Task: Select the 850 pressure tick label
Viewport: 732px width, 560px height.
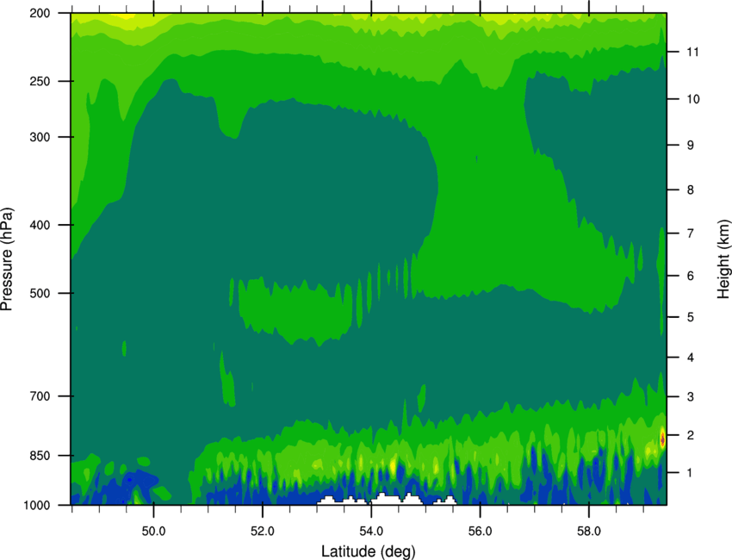Action: (x=40, y=456)
